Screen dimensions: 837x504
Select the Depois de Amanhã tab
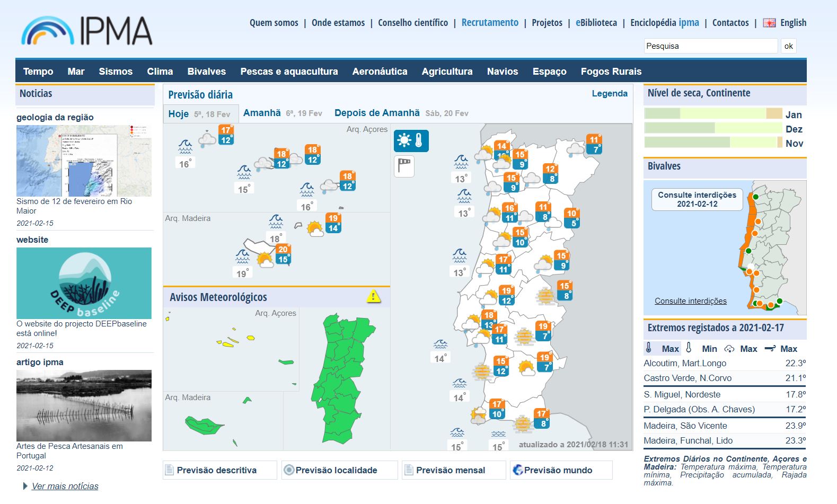[377, 113]
